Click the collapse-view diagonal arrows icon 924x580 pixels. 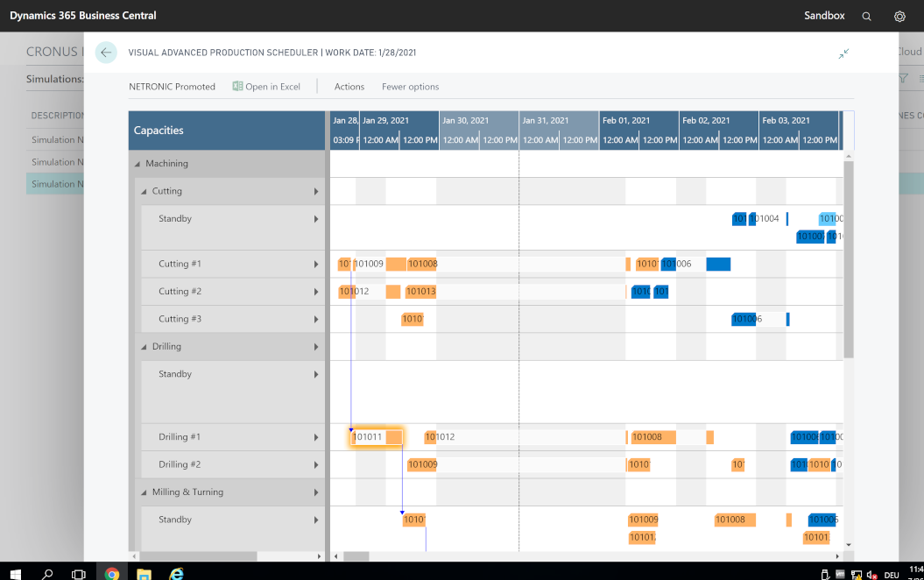click(843, 53)
